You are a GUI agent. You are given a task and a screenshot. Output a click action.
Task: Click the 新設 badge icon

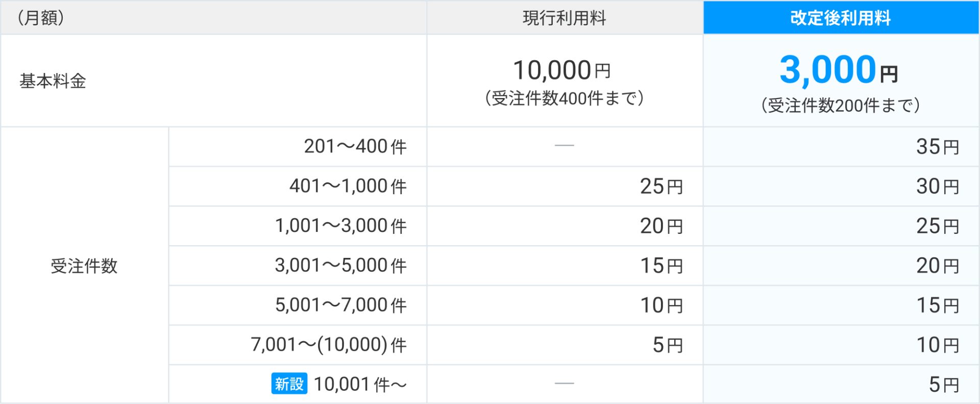289,384
